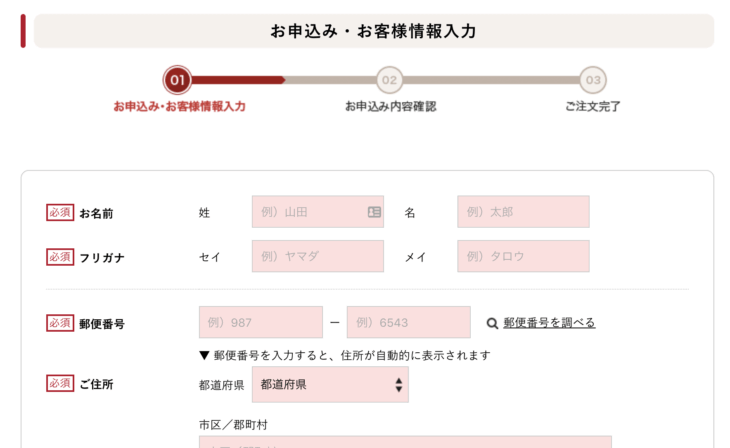Click the お名前 field label

[96, 213]
